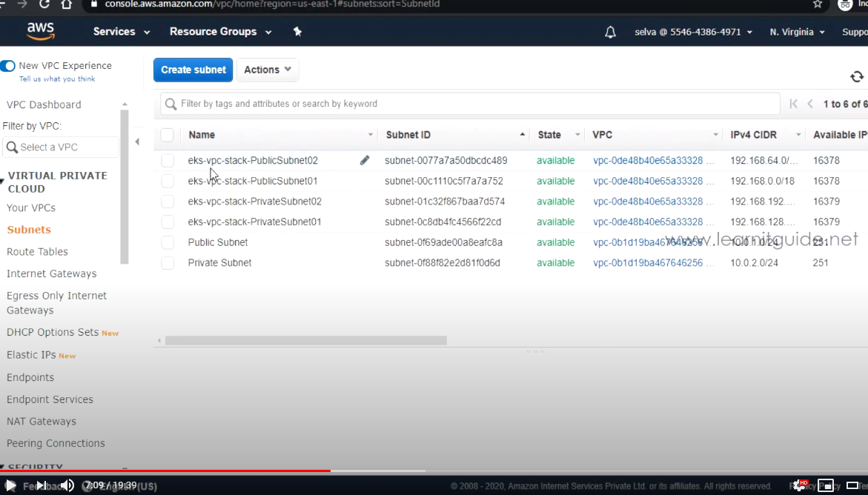Open NAT Gateways page
Screen dimensions: 868x495
click(x=42, y=422)
